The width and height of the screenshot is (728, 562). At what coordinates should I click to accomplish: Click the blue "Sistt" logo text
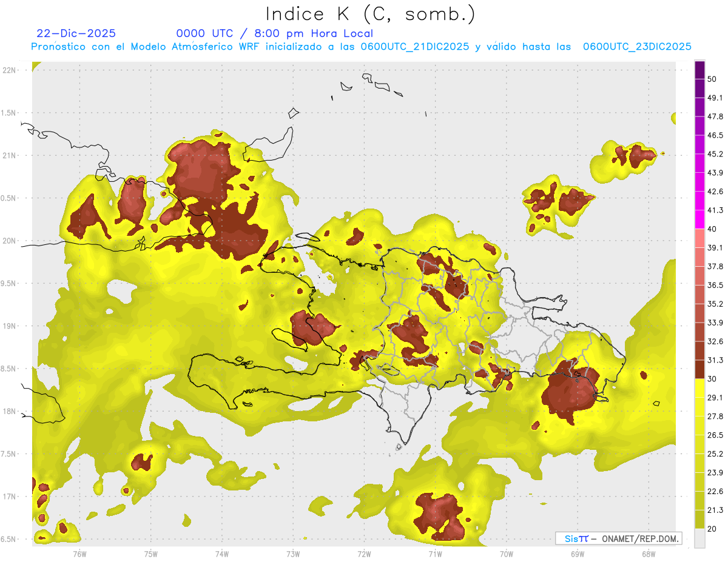[576, 538]
